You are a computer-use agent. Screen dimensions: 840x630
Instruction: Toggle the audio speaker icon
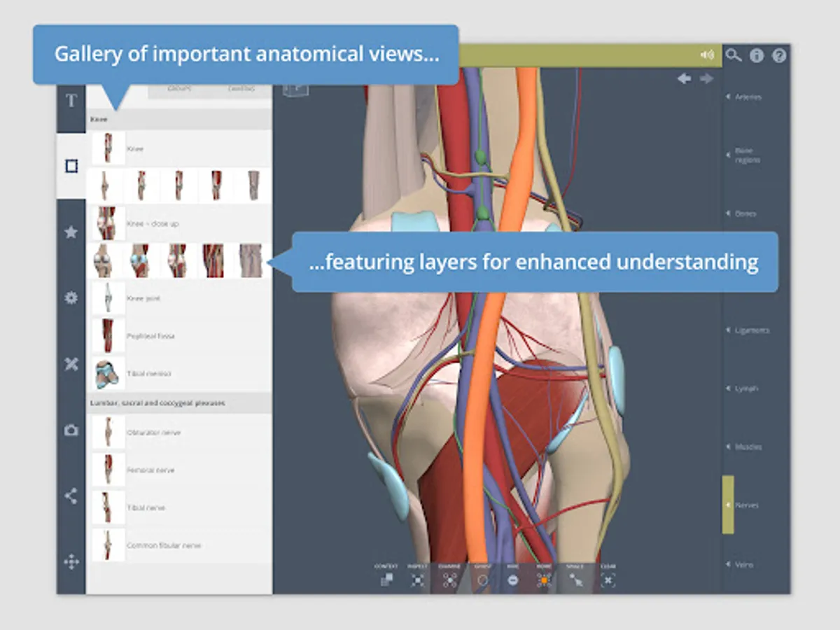[x=707, y=55]
